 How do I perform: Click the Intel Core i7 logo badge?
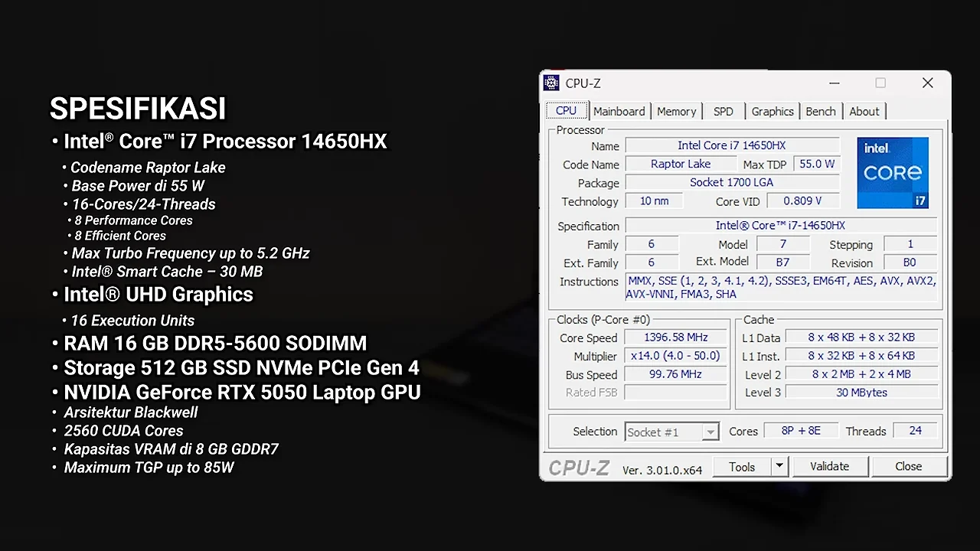pos(893,173)
